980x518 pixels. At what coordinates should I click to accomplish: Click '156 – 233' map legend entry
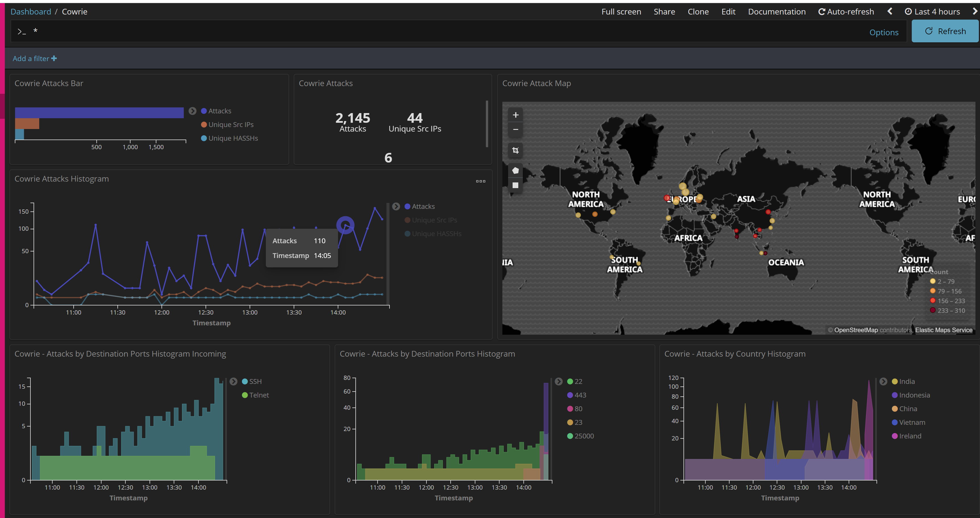(x=947, y=301)
